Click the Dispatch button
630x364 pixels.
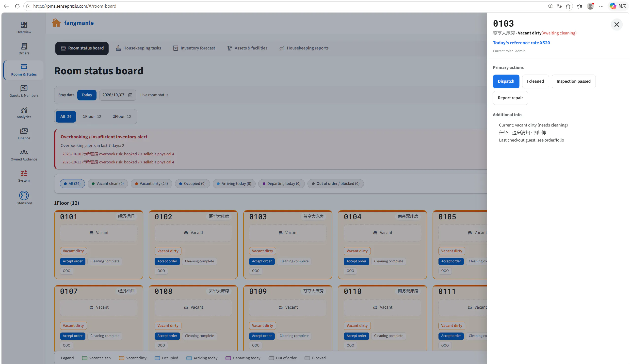pos(506,81)
